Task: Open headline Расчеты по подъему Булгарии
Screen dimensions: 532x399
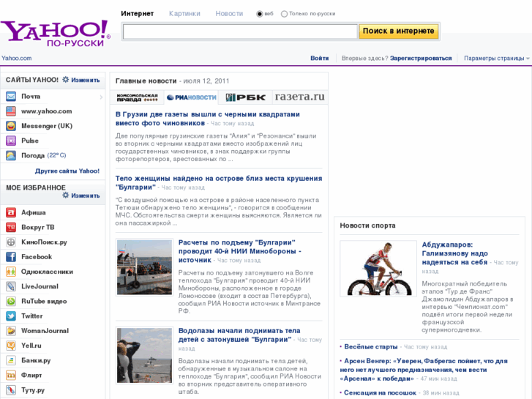Action: point(240,251)
